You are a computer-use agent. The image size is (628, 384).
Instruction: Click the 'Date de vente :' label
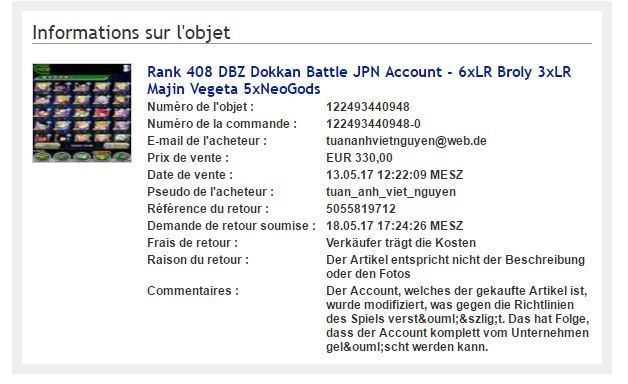point(190,175)
